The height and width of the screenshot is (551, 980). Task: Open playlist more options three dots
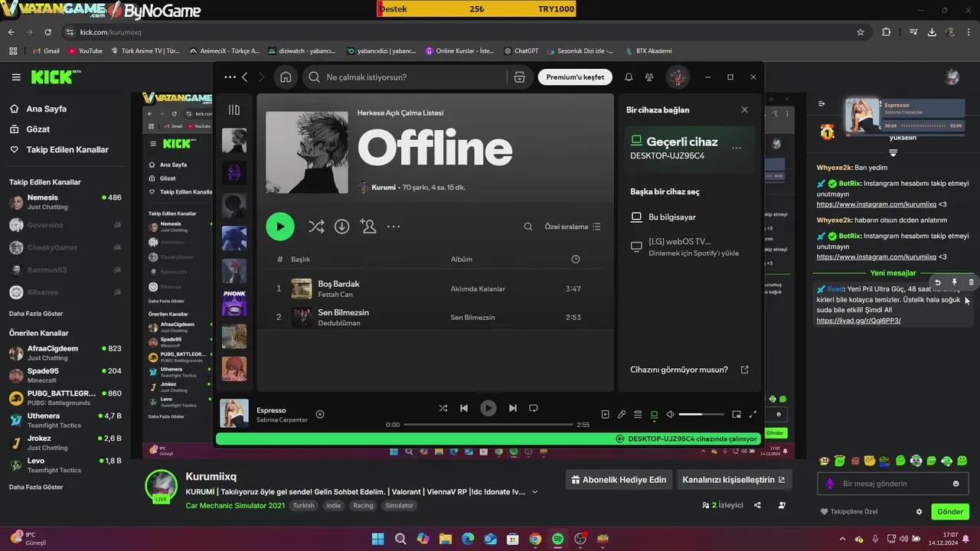tap(394, 227)
